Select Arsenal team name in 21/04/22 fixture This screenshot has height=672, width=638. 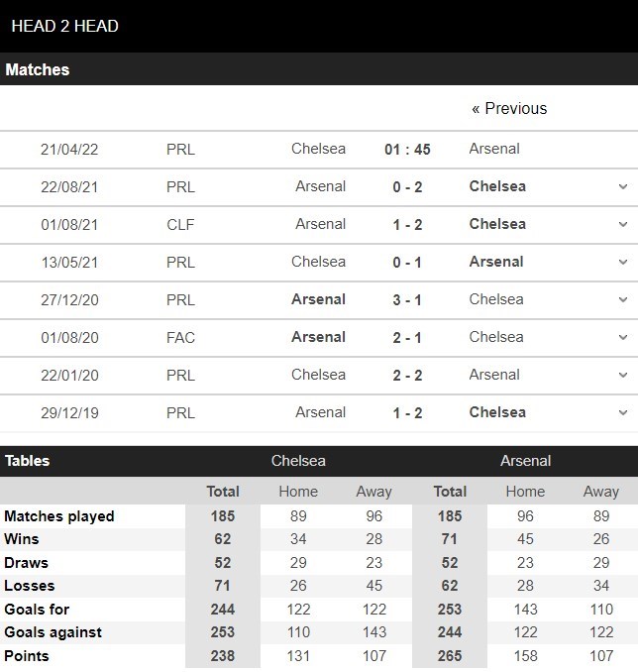494,149
